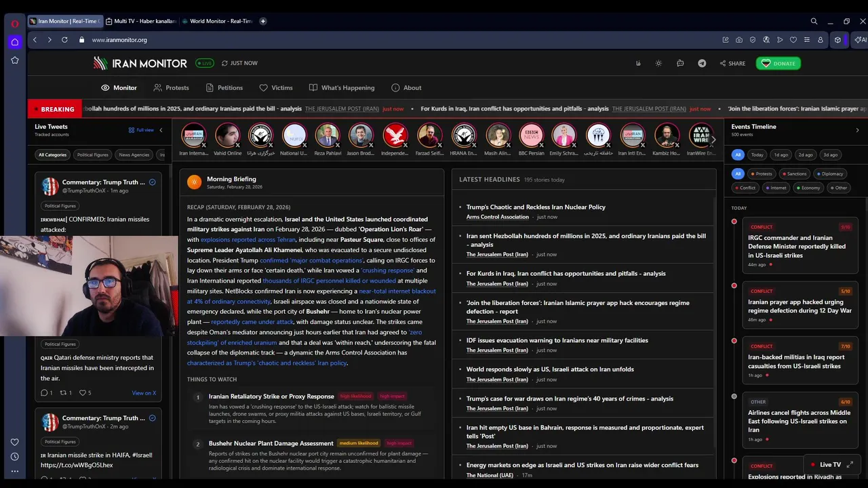
Task: Click the Opera sidebar home icon
Action: (x=14, y=42)
